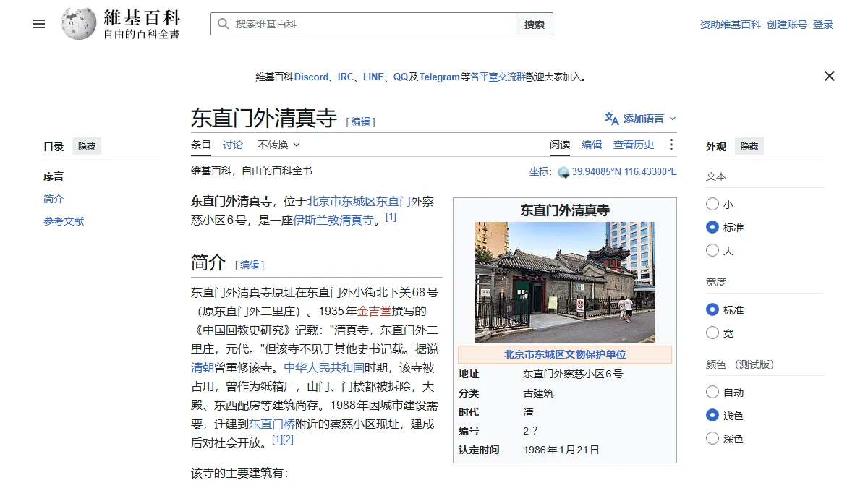Screen dimensions: 868x488
Task: Click the 资助维基百科 link
Action: tap(731, 25)
